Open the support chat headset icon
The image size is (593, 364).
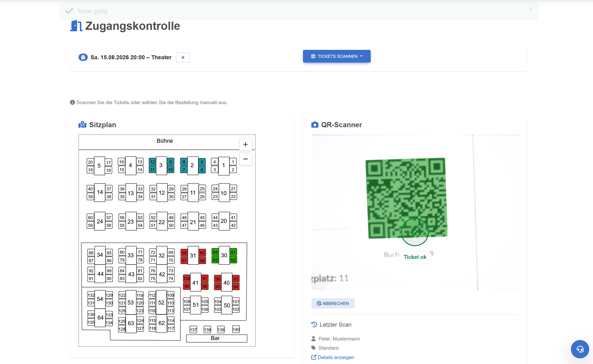[x=580, y=349]
